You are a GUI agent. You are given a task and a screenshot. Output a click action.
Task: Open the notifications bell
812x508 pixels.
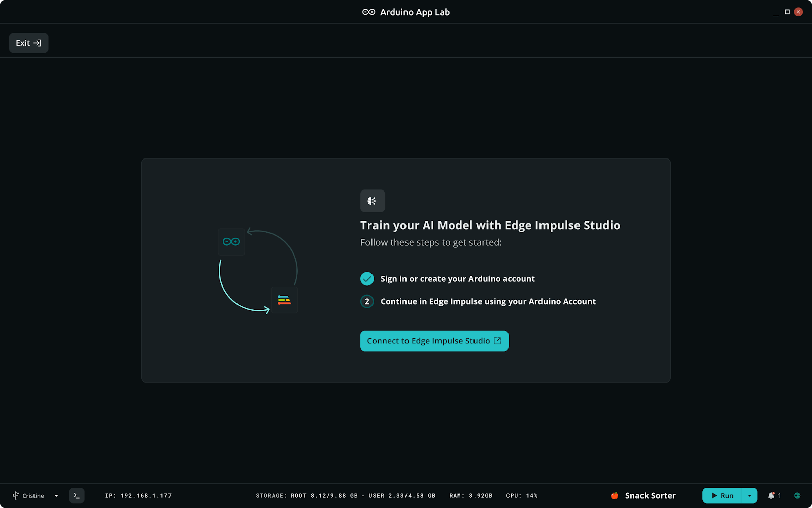pos(771,495)
